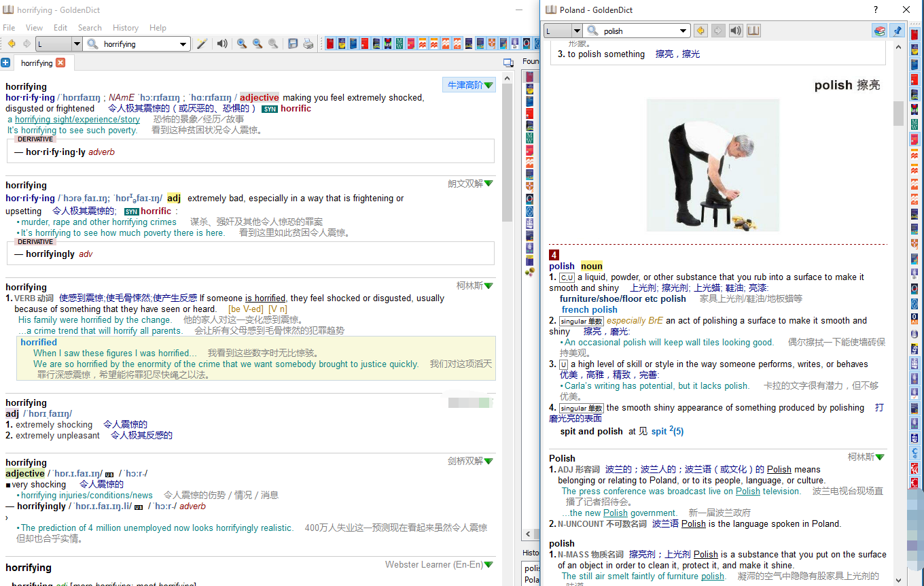Image resolution: width=924 pixels, height=586 pixels.
Task: Click noun label under polish entry 4
Action: pos(592,266)
